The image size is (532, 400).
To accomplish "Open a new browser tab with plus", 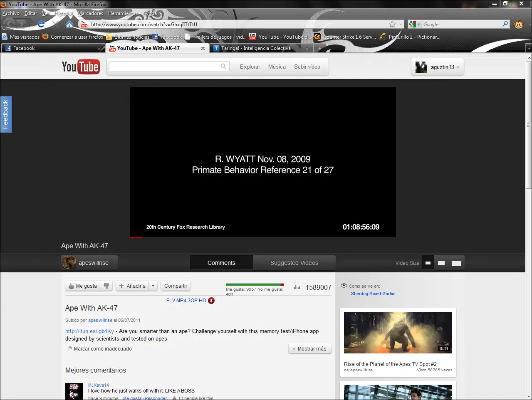I will tap(319, 48).
